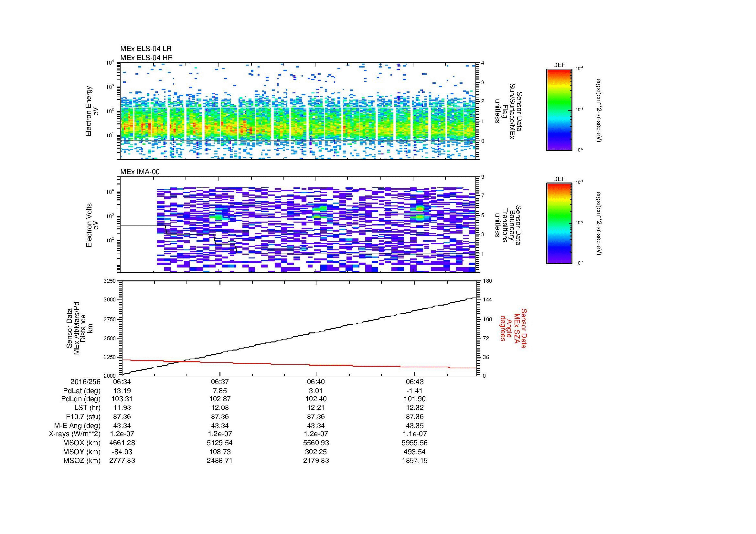
Task: Click the 'Boundary Transitions' right axis label
Action: pyautogui.click(x=508, y=226)
